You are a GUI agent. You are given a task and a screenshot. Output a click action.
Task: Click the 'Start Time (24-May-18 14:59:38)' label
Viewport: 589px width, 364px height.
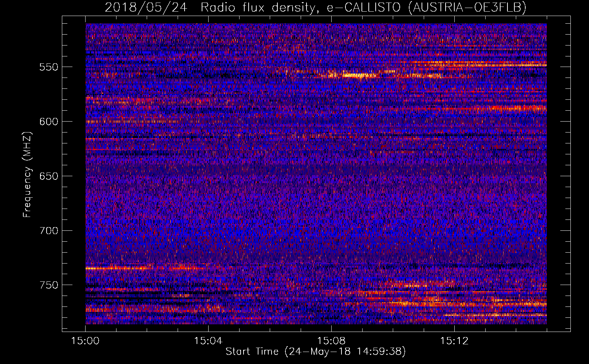coord(316,352)
